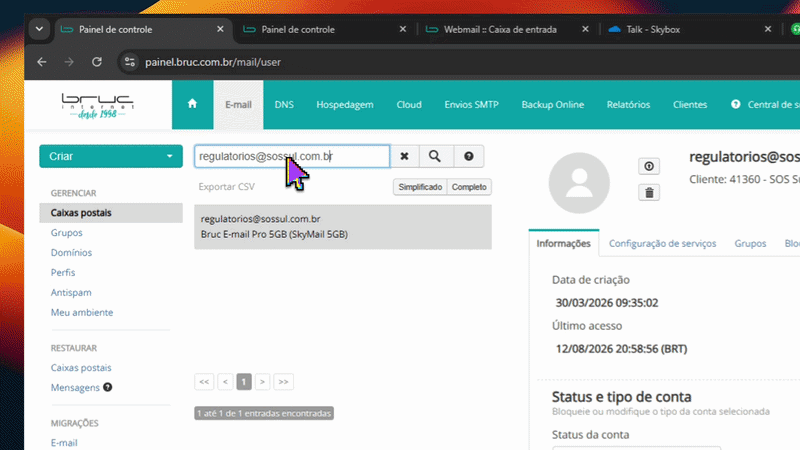Close the Webmail Caixa de entrada tab
Viewport: 800px width, 450px height.
(x=585, y=29)
